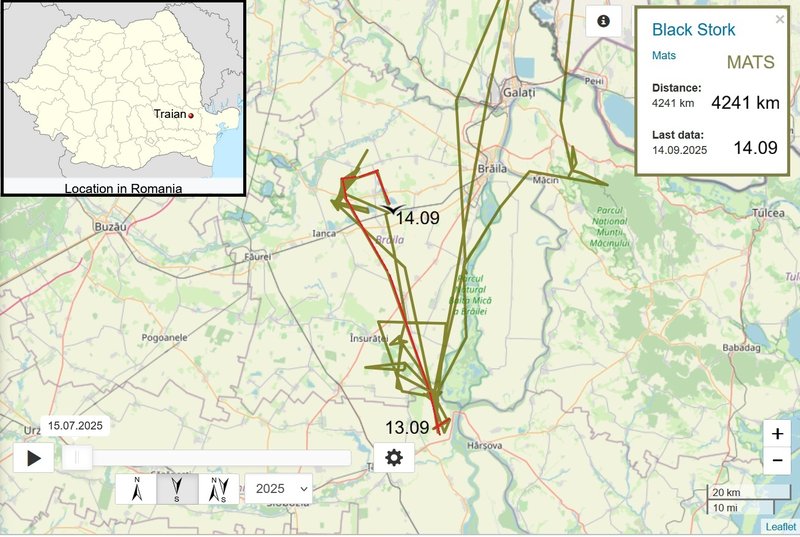Screen dimensions: 800x537
Task: Open the Leaflet attribution link
Action: (781, 527)
